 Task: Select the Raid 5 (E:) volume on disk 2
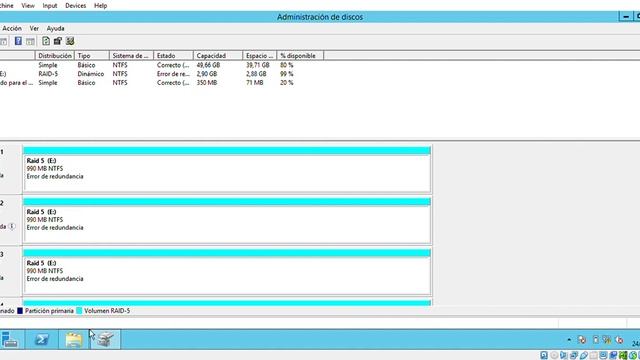227,220
